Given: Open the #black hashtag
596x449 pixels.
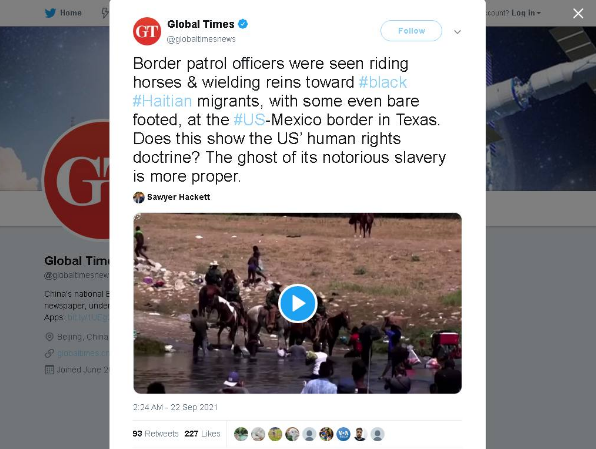Looking at the screenshot, I should click(x=383, y=82).
